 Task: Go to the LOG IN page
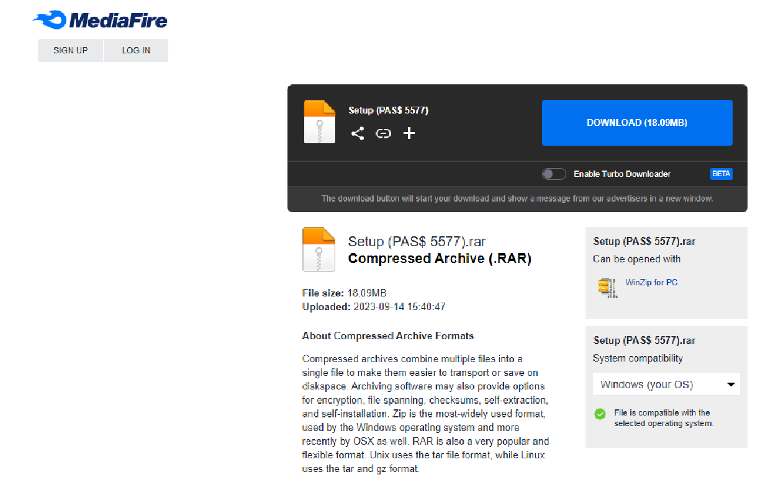click(136, 50)
